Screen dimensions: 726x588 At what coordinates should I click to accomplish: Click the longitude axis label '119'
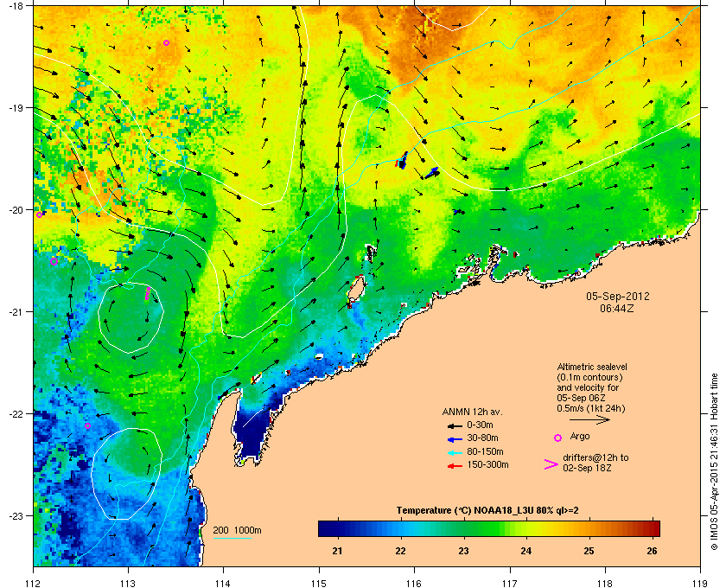(700, 584)
